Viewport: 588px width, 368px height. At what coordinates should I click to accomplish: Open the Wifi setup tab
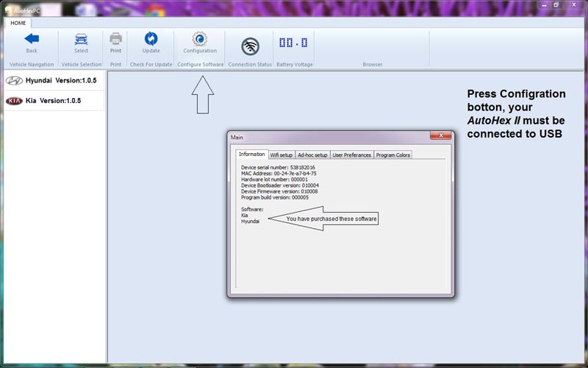point(282,155)
